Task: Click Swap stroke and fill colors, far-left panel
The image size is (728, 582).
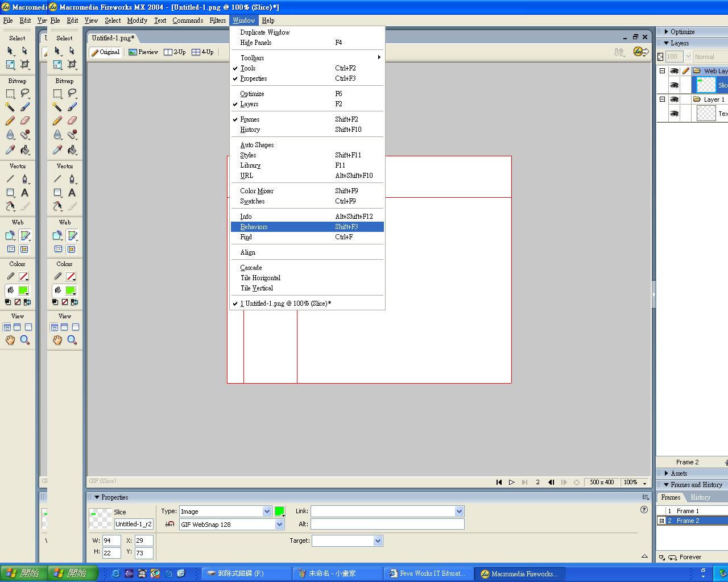Action: click(27, 302)
